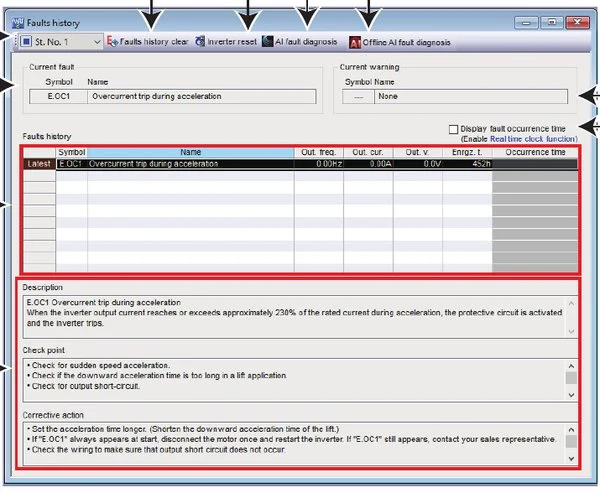The image size is (600, 493).
Task: Enable Display fault occurrence time checkbox
Action: [x=453, y=129]
